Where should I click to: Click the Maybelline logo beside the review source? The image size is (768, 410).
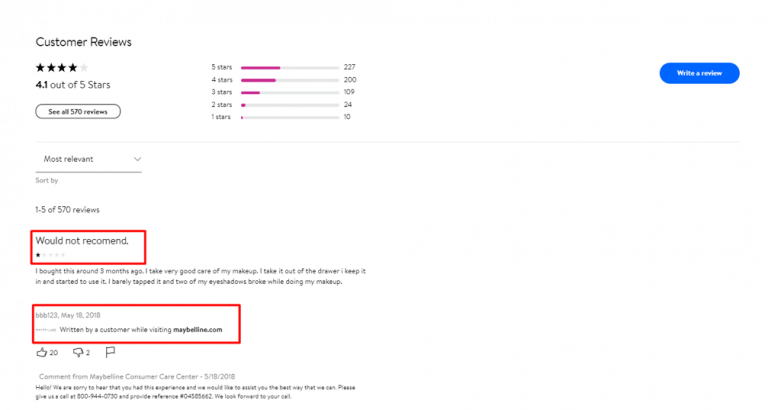(44, 330)
